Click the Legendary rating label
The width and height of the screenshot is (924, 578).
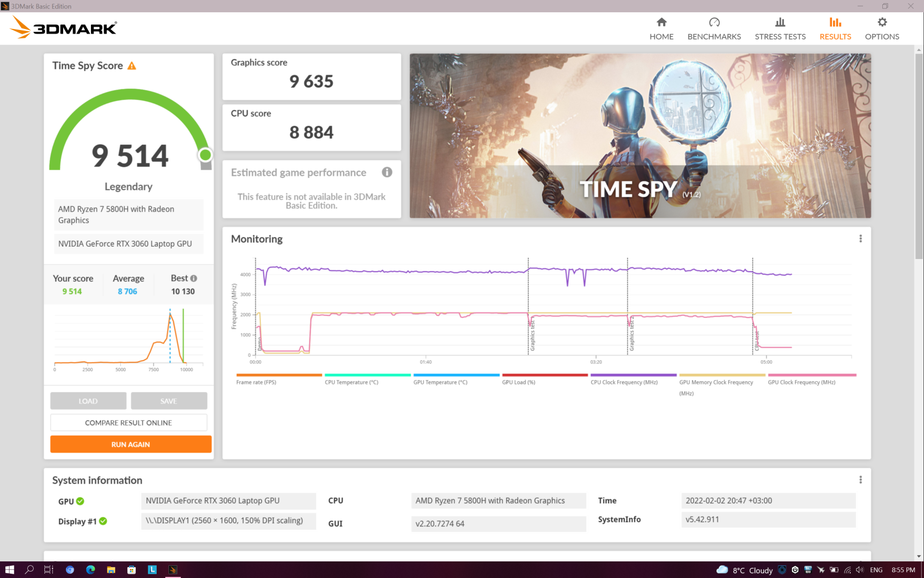click(x=128, y=187)
